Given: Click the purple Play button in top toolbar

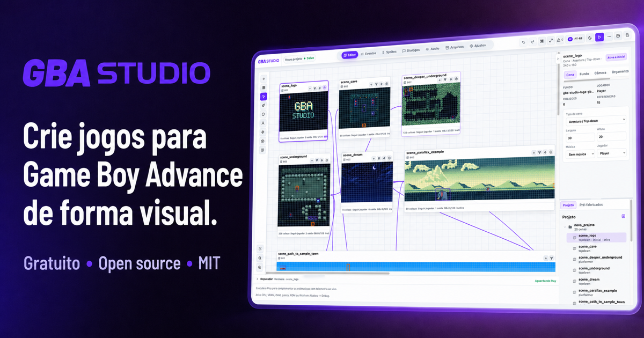Looking at the screenshot, I should pyautogui.click(x=599, y=37).
